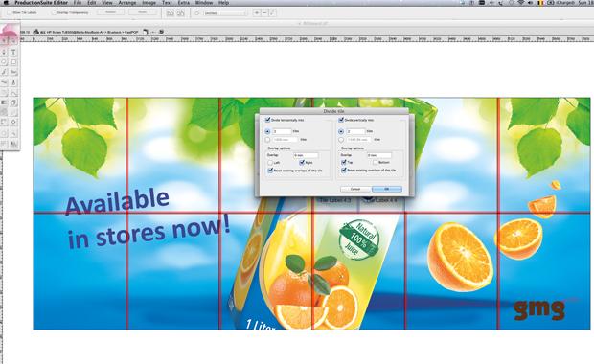
Task: Select the Text tool in the toolbox
Action: point(13,53)
